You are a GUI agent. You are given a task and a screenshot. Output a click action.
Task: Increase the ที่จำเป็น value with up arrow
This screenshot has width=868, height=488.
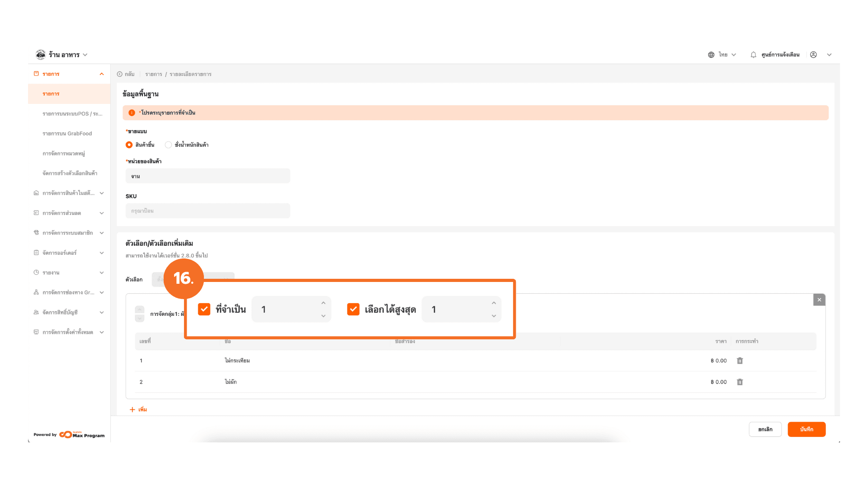tap(323, 303)
